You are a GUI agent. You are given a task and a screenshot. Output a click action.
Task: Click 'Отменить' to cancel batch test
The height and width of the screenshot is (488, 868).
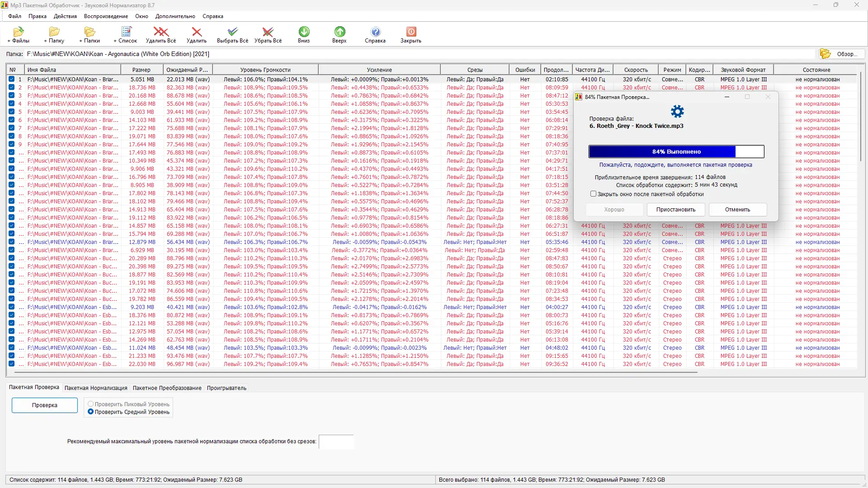point(737,210)
